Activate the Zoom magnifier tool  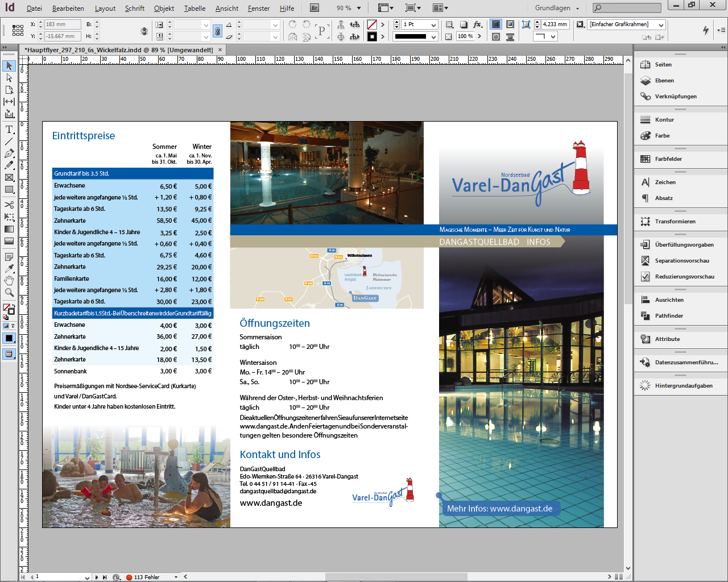(x=9, y=293)
